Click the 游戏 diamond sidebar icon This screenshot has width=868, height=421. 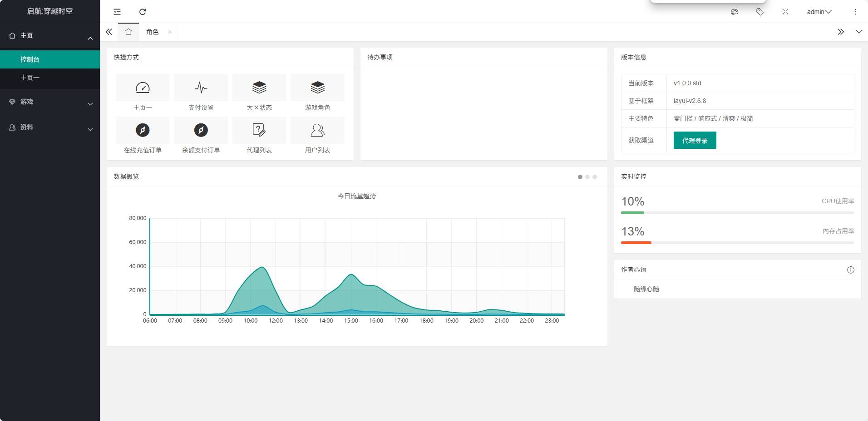12,102
